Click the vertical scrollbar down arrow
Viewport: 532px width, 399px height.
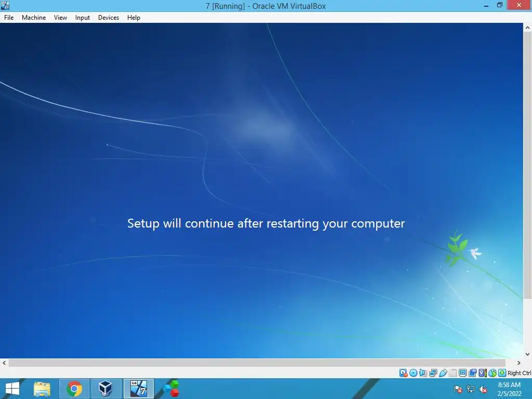point(528,354)
